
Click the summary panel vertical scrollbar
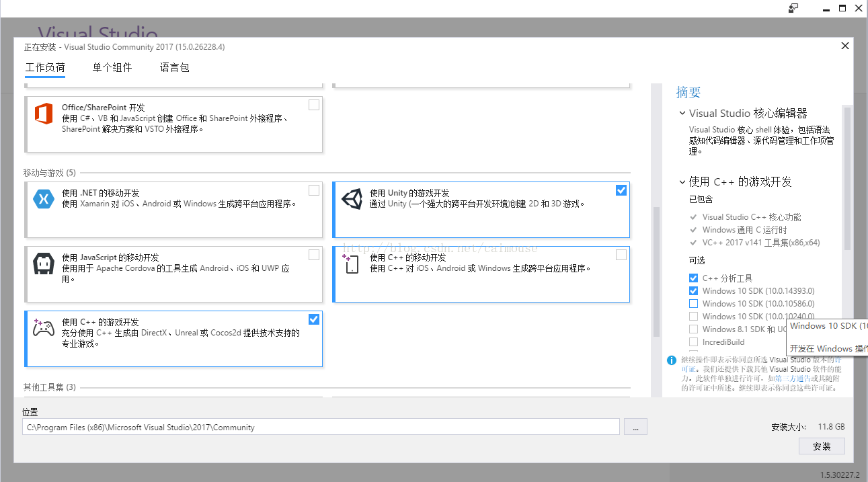point(847,178)
